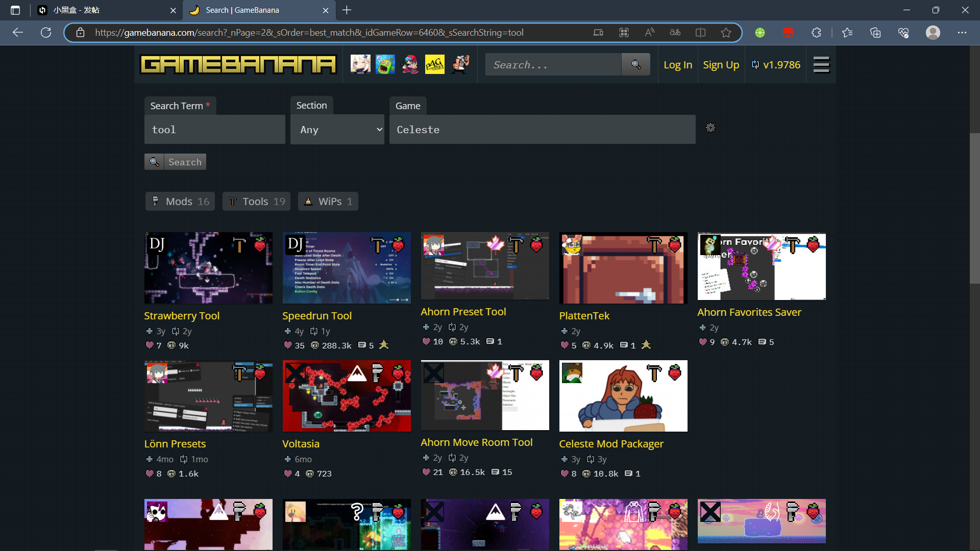This screenshot has width=980, height=551.
Task: Click browser back arrow
Action: [18, 33]
